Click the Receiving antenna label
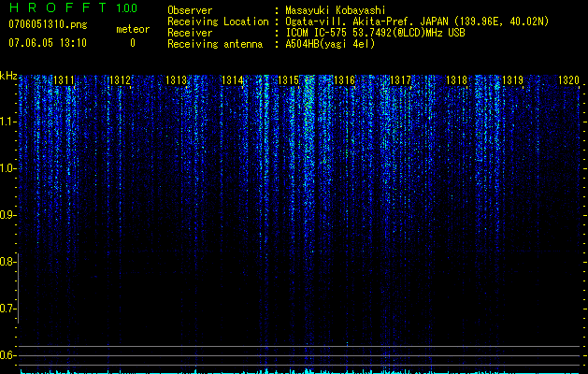588x374 pixels. pos(215,44)
